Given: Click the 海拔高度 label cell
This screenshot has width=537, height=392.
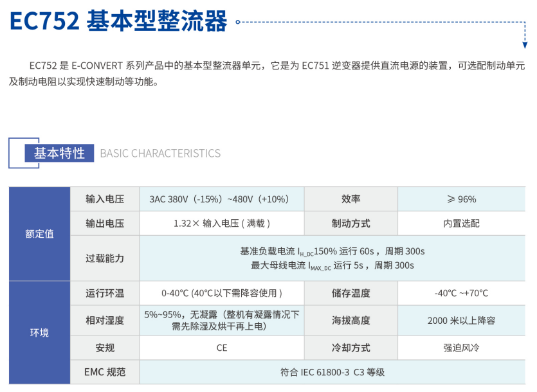Looking at the screenshot, I should click(350, 321).
